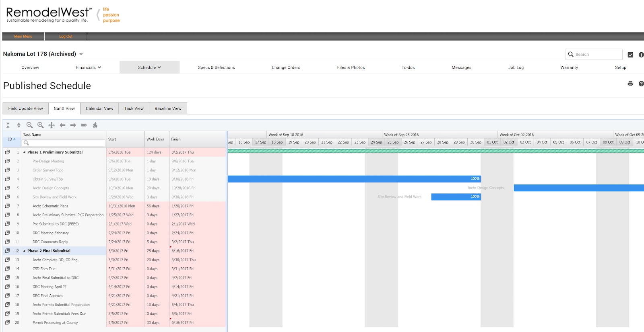Shift Gantt timeline to next period
This screenshot has width=644, height=332.
click(x=73, y=125)
